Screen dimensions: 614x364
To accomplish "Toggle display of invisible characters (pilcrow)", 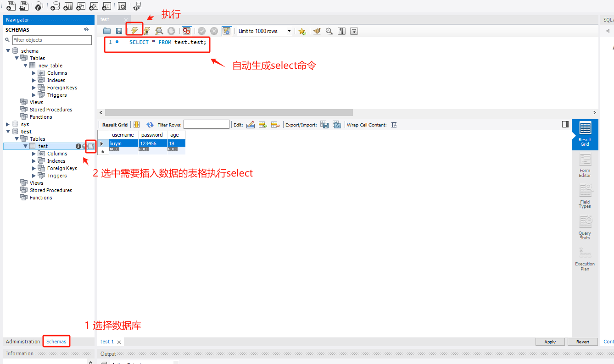I will coord(341,31).
